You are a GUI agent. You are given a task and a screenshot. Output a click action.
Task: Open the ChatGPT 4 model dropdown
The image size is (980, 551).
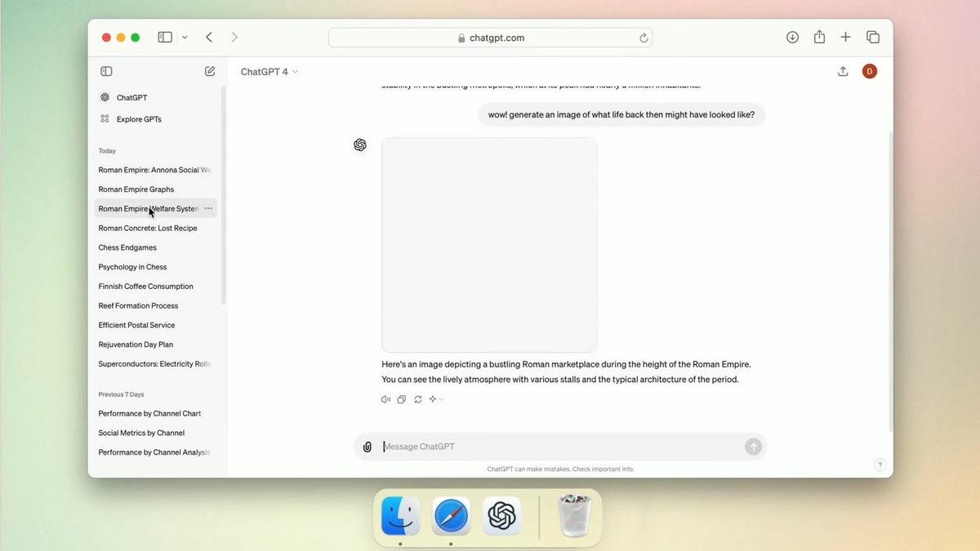pyautogui.click(x=269, y=72)
